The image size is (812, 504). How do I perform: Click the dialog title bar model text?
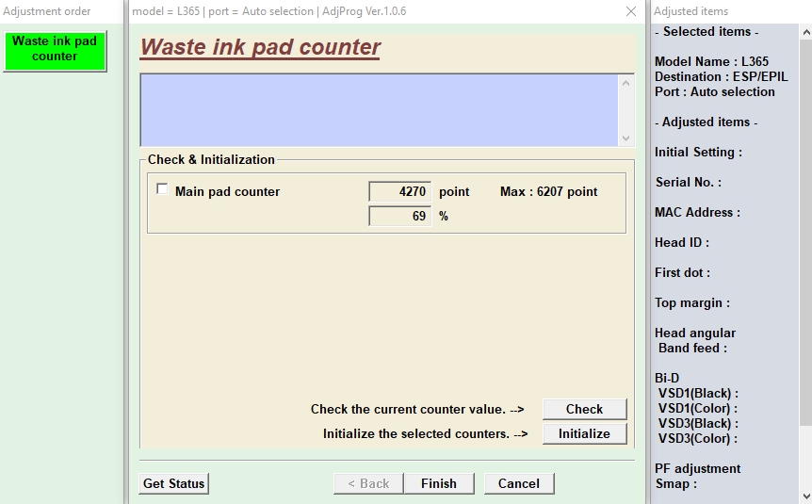tap(268, 11)
